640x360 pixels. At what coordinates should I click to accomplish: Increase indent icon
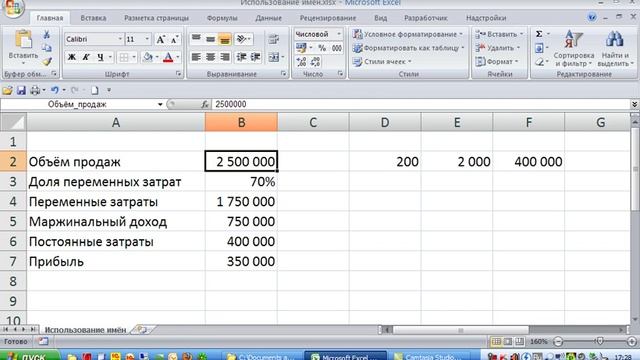click(x=256, y=57)
